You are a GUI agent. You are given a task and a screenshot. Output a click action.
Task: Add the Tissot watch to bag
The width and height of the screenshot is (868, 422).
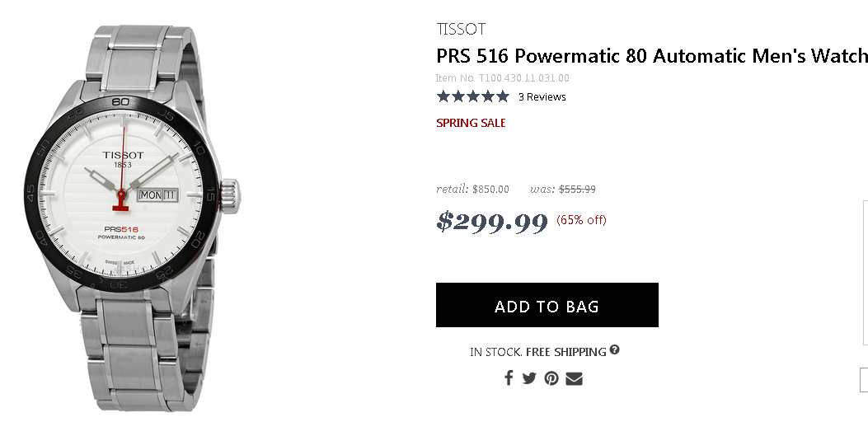coord(547,306)
